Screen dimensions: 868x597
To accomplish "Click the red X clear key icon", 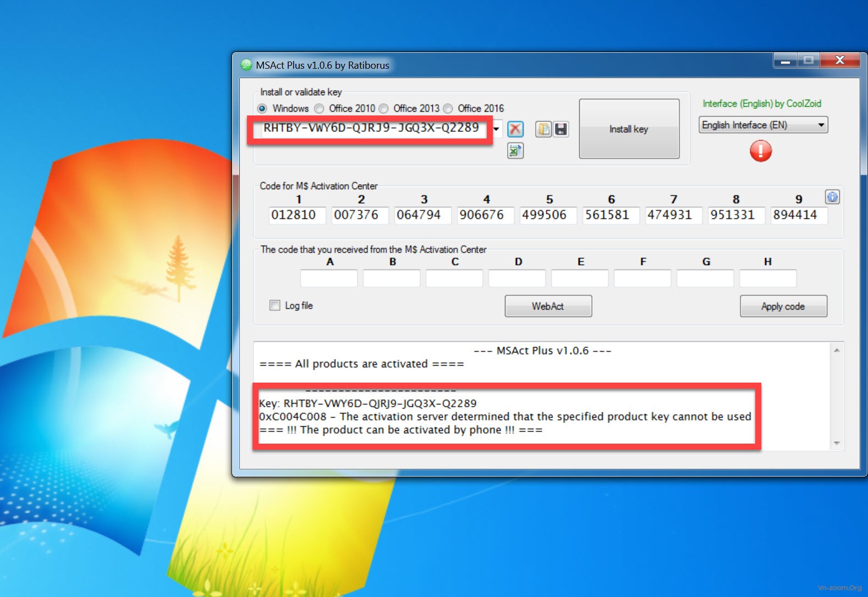I will coord(515,129).
